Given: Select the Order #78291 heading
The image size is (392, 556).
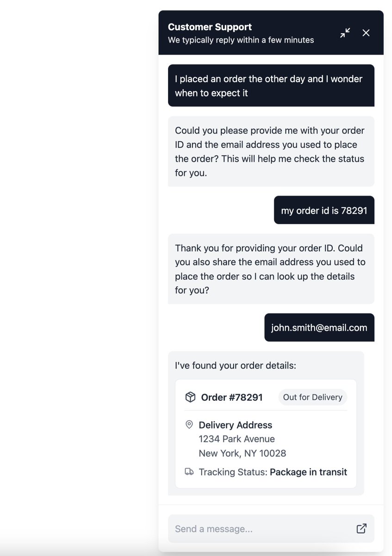Looking at the screenshot, I should 232,397.
